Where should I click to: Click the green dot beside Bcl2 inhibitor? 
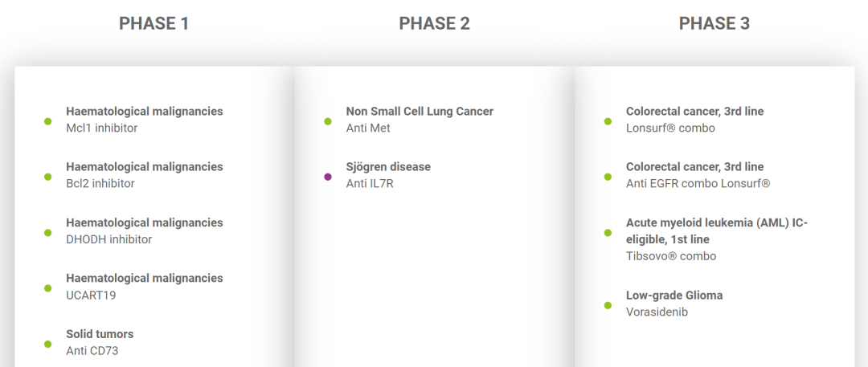48,177
